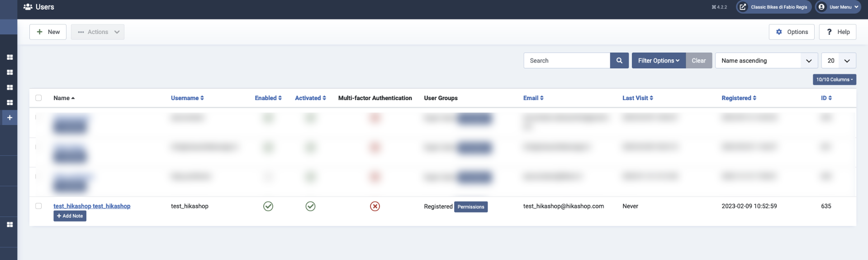868x260 pixels.
Task: Open the Name ascending sort dropdown
Action: point(766,61)
